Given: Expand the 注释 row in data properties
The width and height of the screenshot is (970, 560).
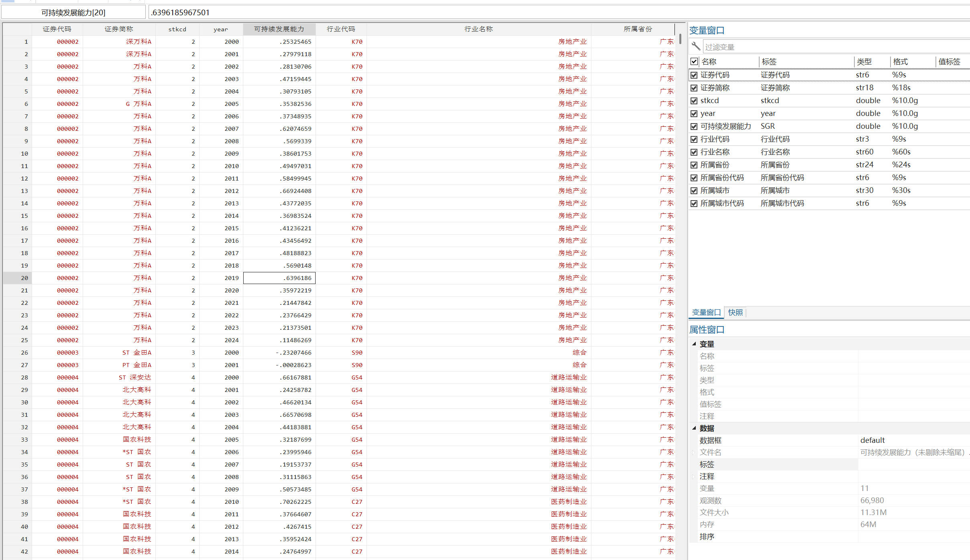Looking at the screenshot, I should (693, 477).
